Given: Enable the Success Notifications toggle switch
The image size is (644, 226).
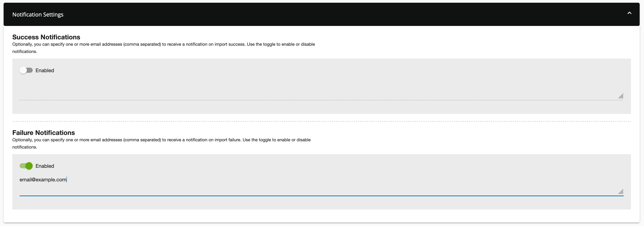Looking at the screenshot, I should tap(26, 70).
